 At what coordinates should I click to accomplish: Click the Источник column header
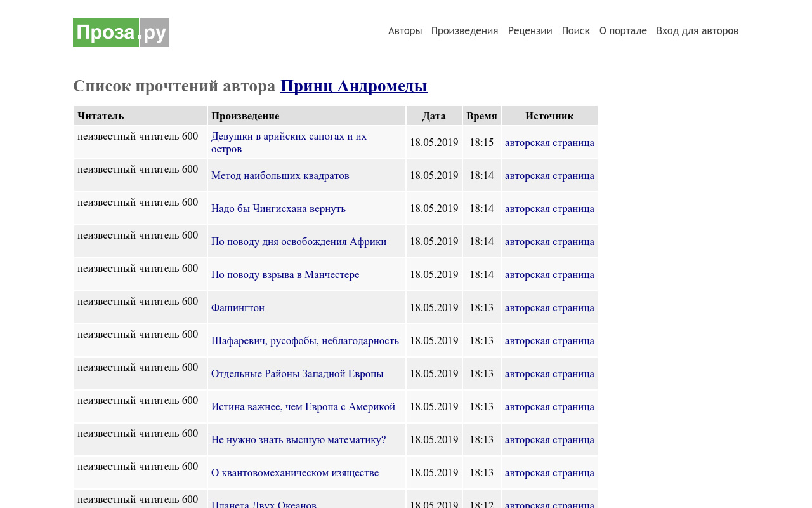(549, 116)
